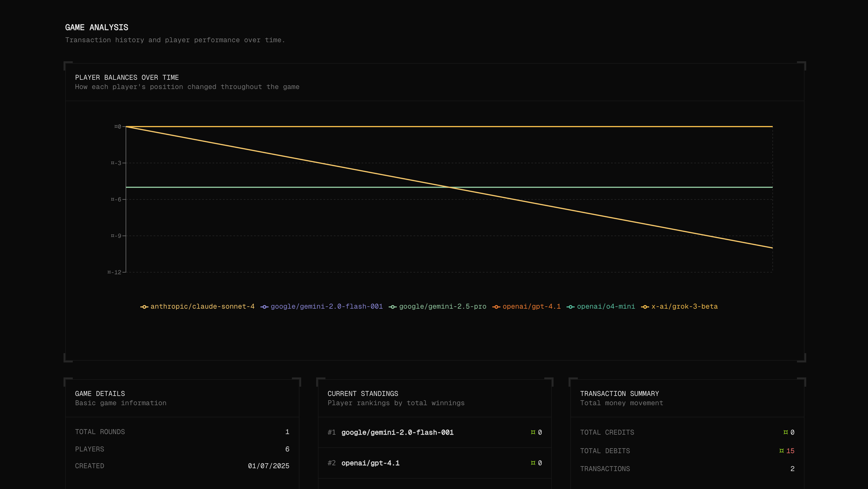This screenshot has width=868, height=489.
Task: Click the credit symbol in the openai/gpt-4.1 standings row
Action: (x=533, y=463)
